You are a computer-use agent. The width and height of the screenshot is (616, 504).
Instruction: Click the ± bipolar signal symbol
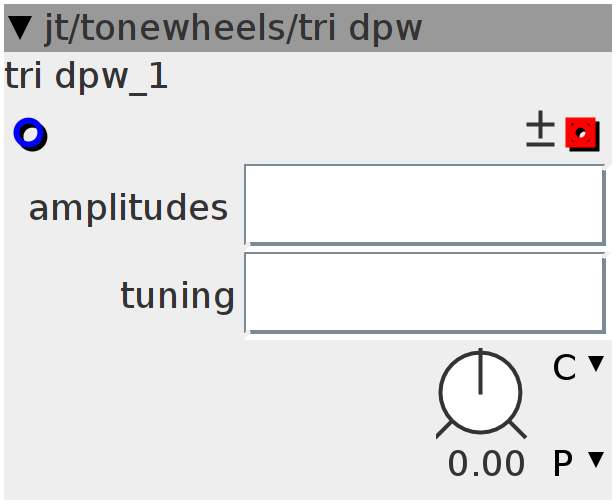pyautogui.click(x=540, y=129)
